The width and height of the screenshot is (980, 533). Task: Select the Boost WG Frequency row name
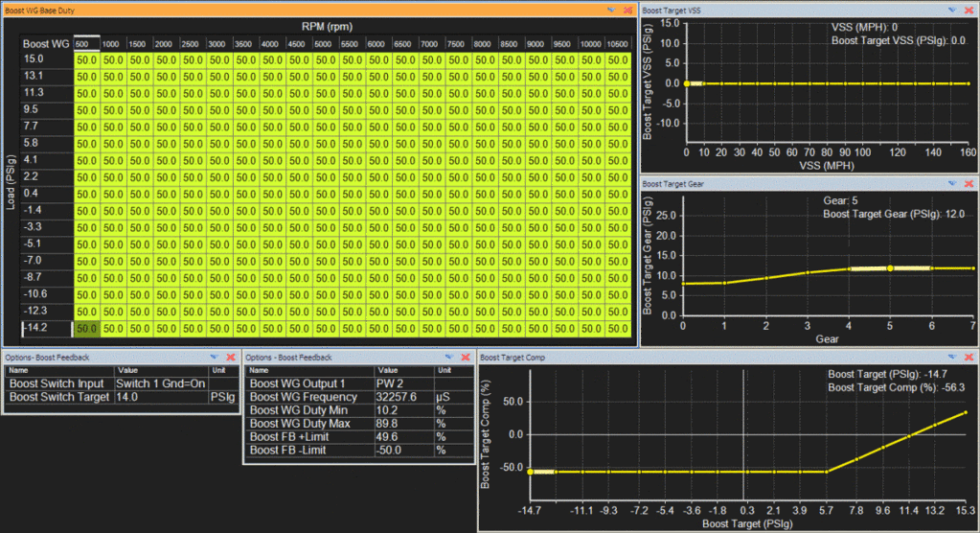pyautogui.click(x=310, y=397)
